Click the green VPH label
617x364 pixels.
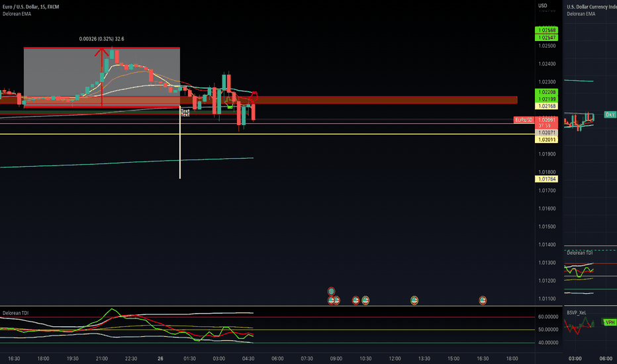point(610,322)
